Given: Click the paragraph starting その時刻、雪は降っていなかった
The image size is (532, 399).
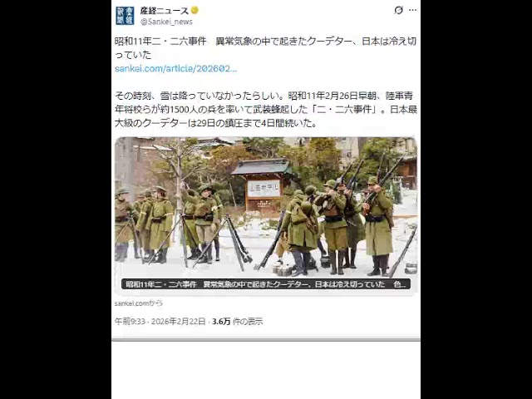Looking at the screenshot, I should click(266, 110).
